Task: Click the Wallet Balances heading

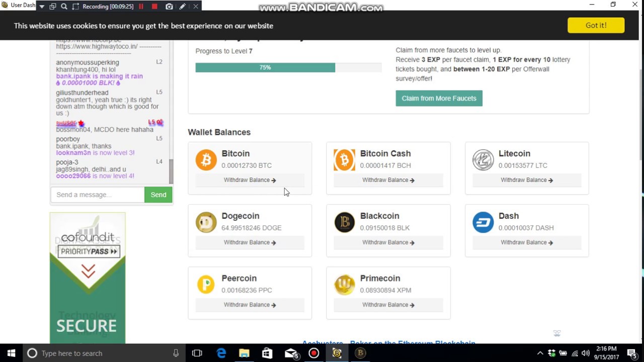Action: point(219,132)
